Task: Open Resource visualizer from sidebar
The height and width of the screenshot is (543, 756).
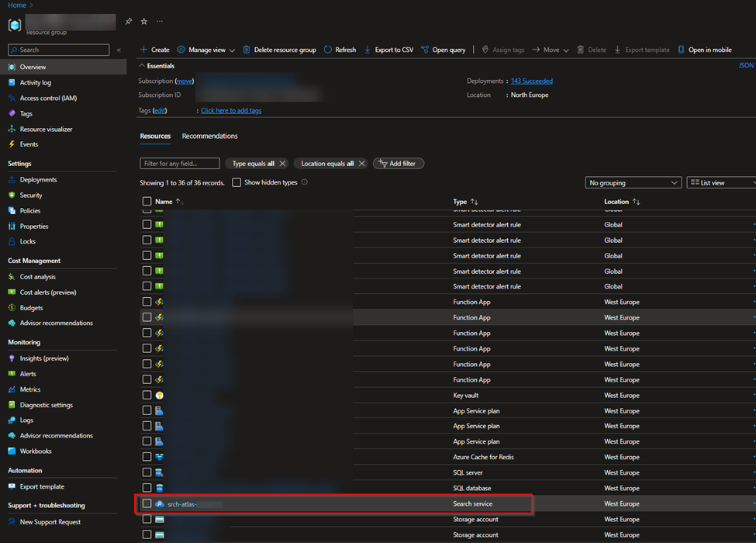Action: (x=46, y=130)
